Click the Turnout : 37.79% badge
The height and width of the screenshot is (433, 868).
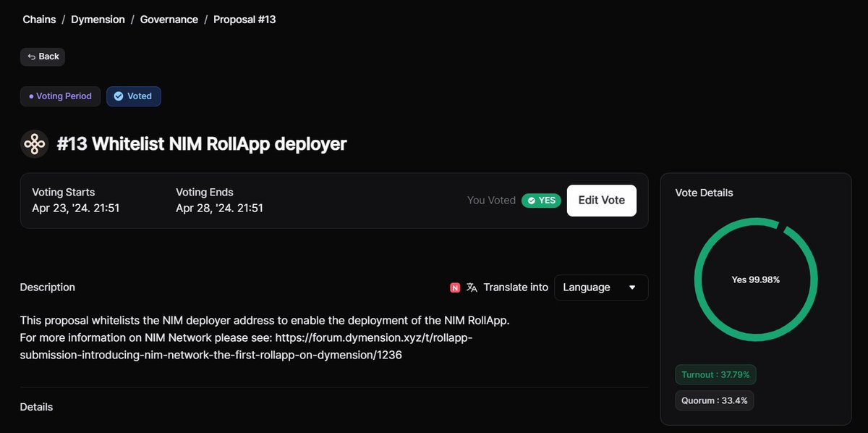tap(716, 374)
